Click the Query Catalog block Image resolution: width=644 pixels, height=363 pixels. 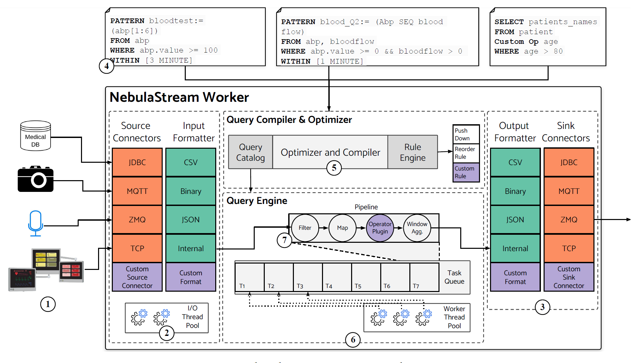point(250,152)
